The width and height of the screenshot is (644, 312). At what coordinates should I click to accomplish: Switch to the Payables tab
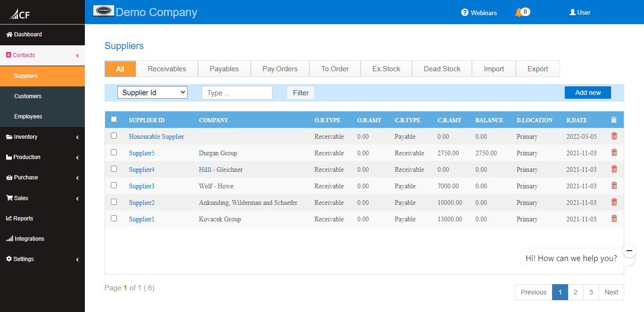coord(224,69)
